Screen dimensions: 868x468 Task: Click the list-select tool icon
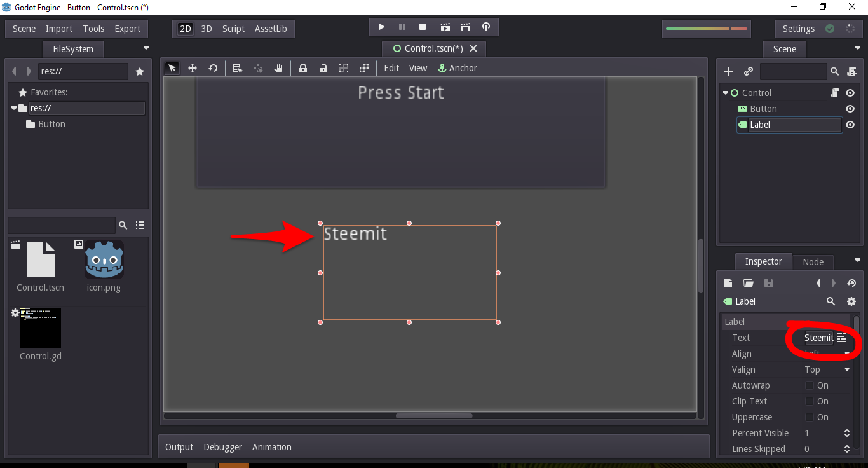click(238, 68)
